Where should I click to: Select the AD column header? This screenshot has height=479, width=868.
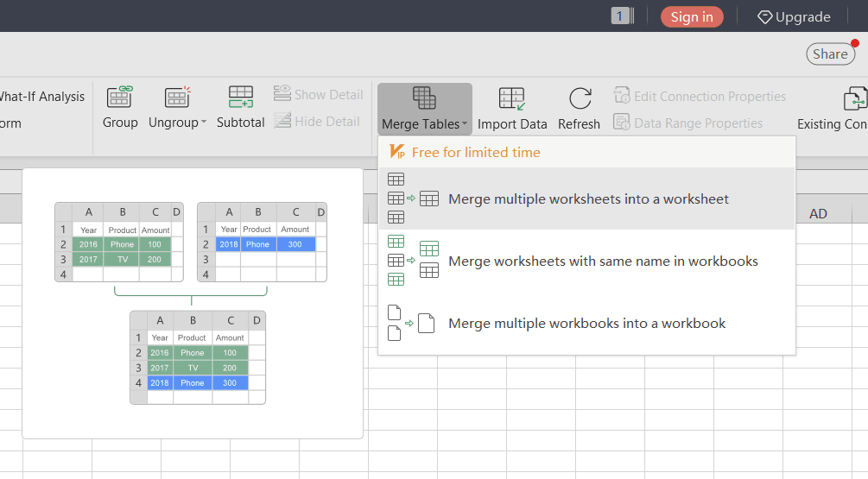tap(817, 213)
